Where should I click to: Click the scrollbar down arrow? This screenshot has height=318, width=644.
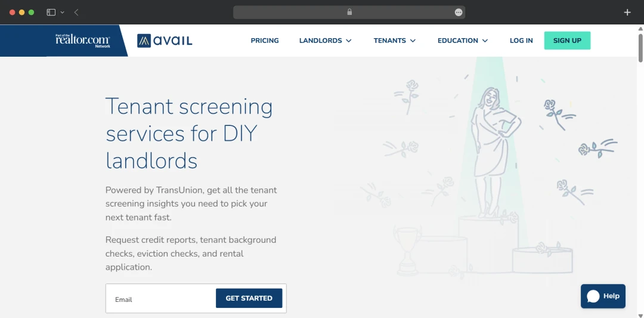[x=640, y=316]
